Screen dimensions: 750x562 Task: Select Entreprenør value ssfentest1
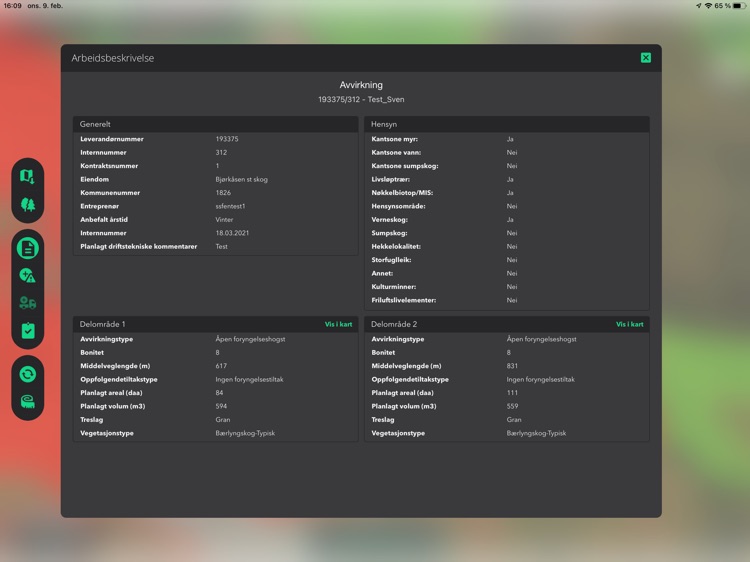pyautogui.click(x=230, y=206)
